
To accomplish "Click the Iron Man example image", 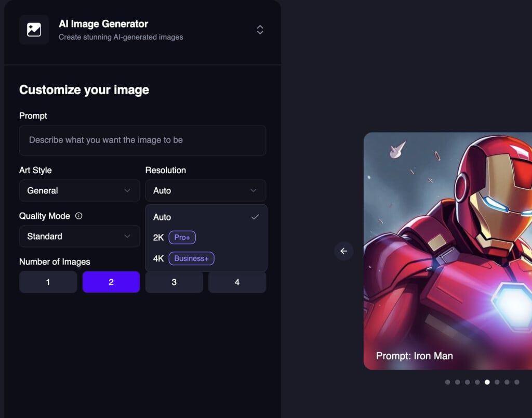I will click(447, 251).
